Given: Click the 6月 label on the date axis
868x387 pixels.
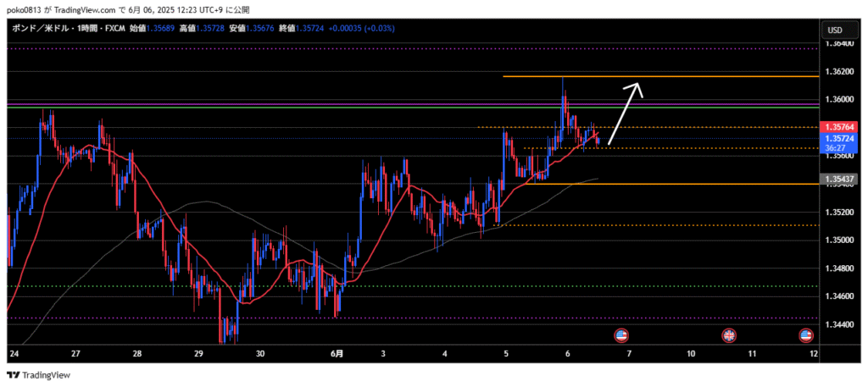Looking at the screenshot, I should pos(337,353).
